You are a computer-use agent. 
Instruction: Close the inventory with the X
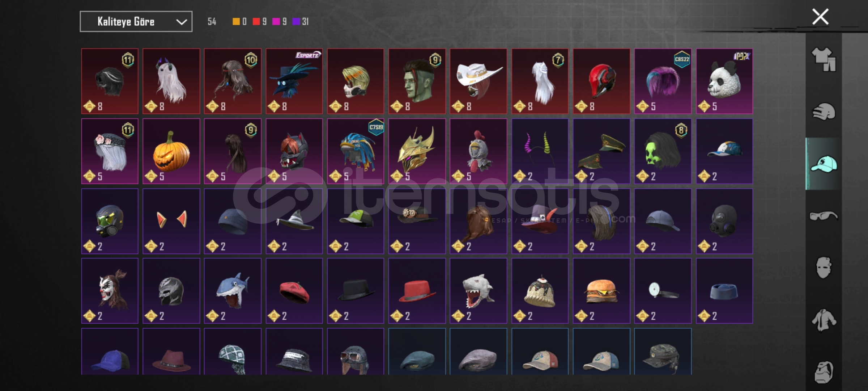tap(820, 17)
